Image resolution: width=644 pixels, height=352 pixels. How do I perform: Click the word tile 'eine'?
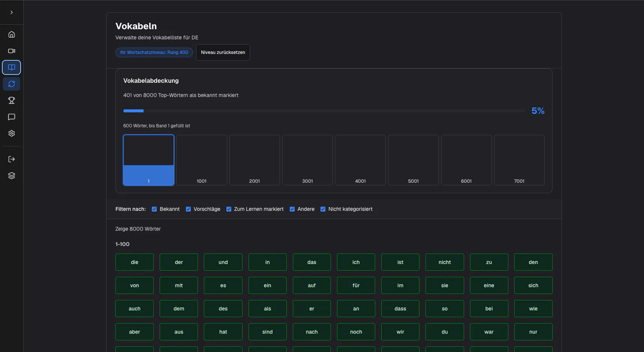489,285
